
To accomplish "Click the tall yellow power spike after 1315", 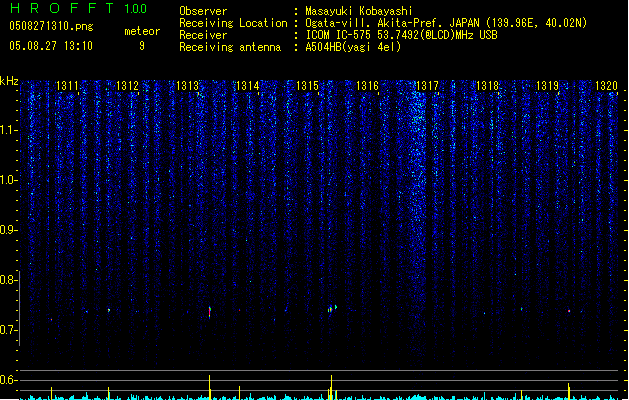I will (x=331, y=387).
